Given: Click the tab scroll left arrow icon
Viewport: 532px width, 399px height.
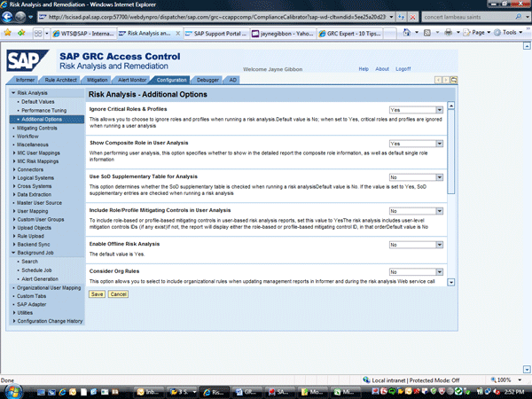Looking at the screenshot, I should coord(438,80).
